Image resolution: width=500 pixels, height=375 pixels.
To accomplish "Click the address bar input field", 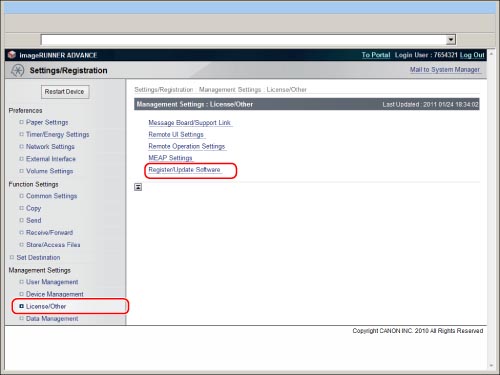I will (244, 40).
